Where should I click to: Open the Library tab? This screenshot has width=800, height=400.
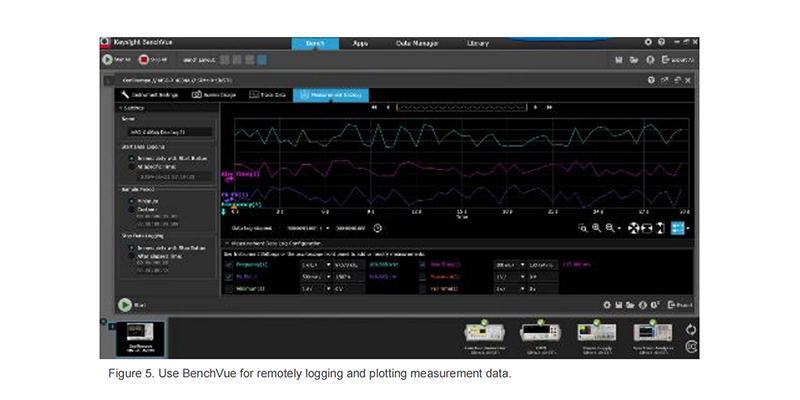pos(478,43)
